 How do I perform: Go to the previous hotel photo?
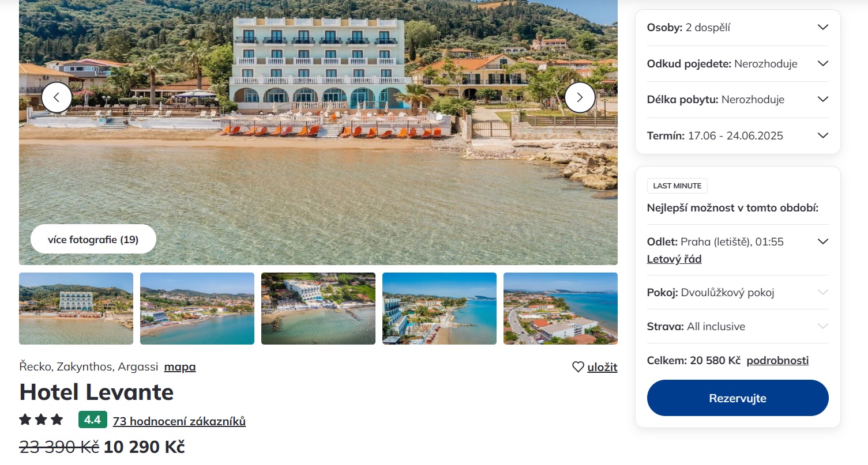click(x=57, y=97)
